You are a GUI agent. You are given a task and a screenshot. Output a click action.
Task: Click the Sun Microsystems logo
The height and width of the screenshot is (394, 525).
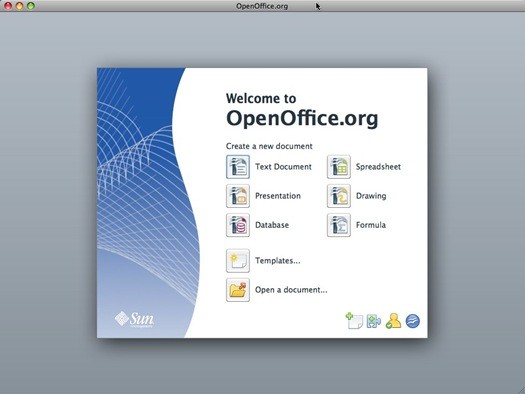134,319
